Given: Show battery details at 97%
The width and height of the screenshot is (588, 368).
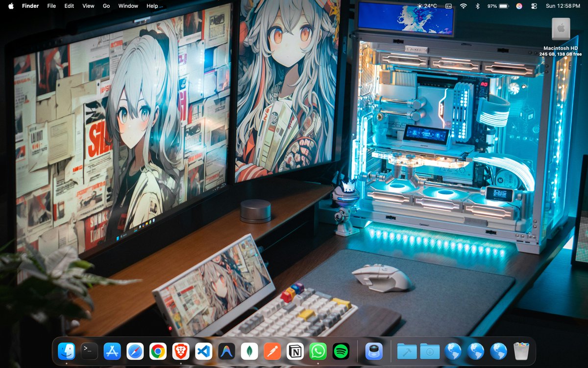Looking at the screenshot, I should click(x=497, y=6).
